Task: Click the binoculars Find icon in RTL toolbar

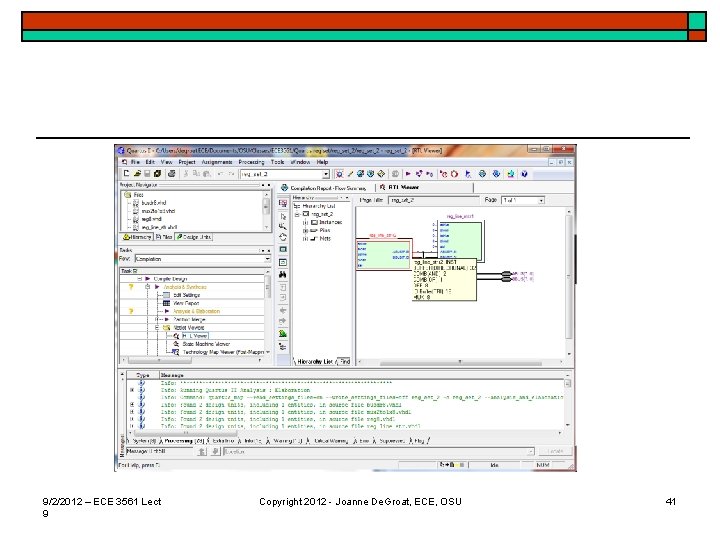Action: tap(282, 274)
